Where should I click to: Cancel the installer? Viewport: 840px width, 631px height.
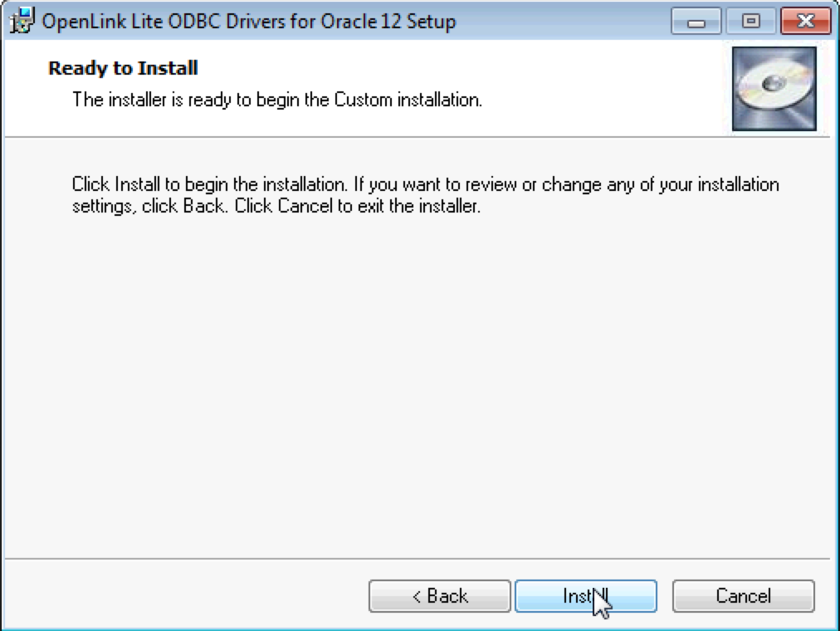(x=743, y=596)
